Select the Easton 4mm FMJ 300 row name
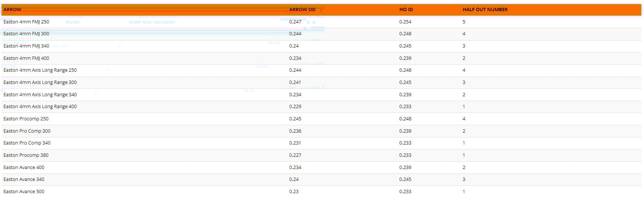 pos(26,34)
